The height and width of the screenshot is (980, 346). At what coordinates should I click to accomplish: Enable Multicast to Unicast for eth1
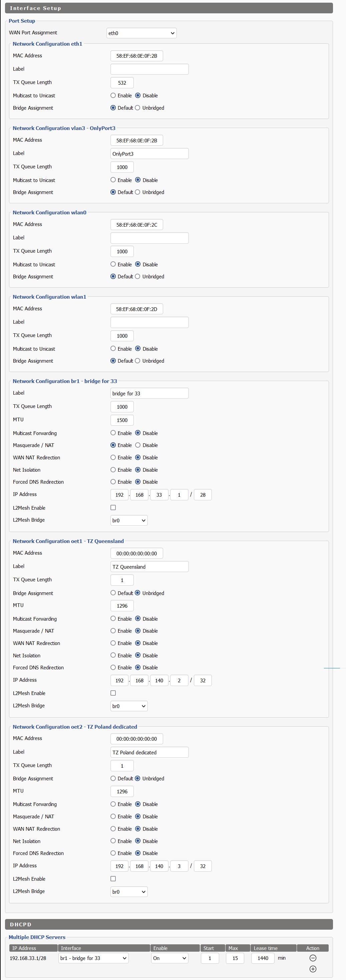point(113,95)
